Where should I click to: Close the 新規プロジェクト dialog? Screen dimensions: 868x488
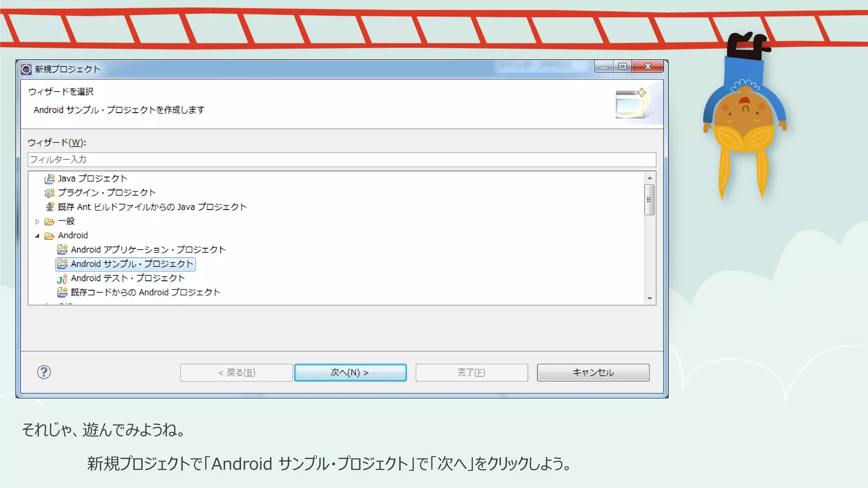(648, 67)
